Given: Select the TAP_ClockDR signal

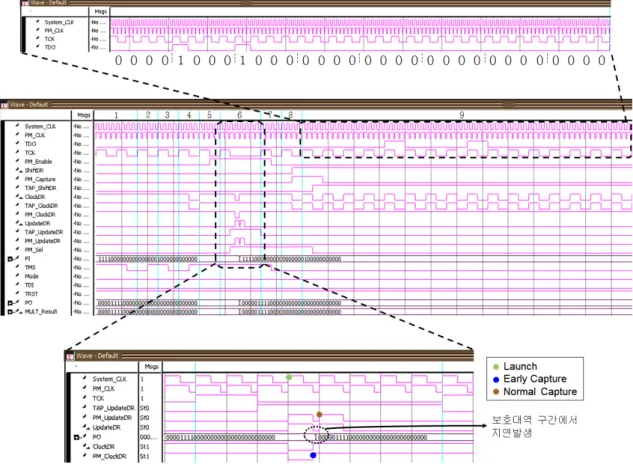Looking at the screenshot, I should click(41, 206).
